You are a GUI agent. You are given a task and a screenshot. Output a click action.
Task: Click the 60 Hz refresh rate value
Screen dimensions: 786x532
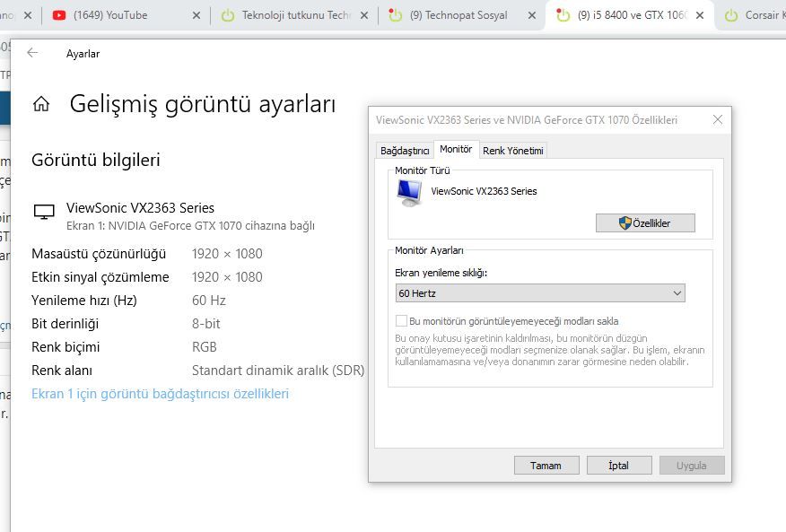pyautogui.click(x=208, y=301)
